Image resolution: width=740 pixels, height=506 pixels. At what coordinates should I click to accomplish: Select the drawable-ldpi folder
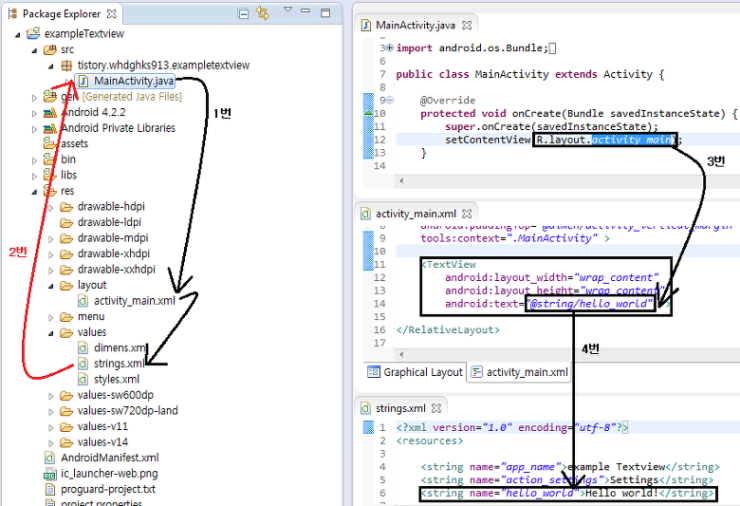tap(109, 222)
